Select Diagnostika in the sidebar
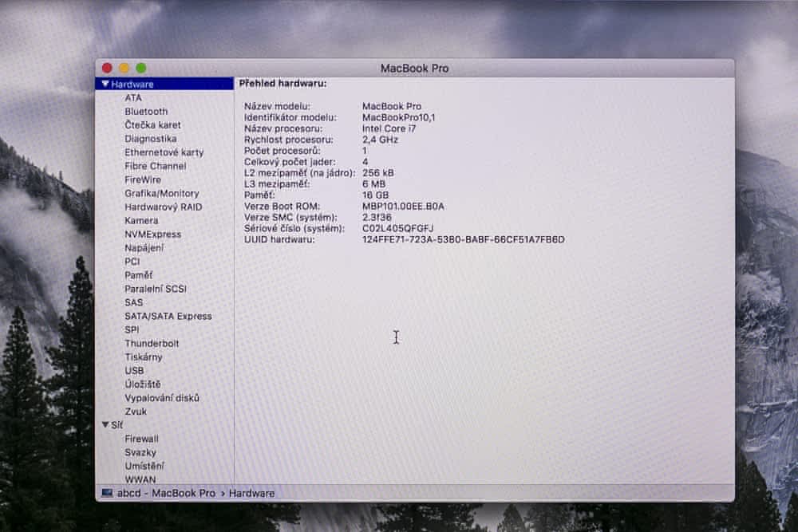 [151, 139]
